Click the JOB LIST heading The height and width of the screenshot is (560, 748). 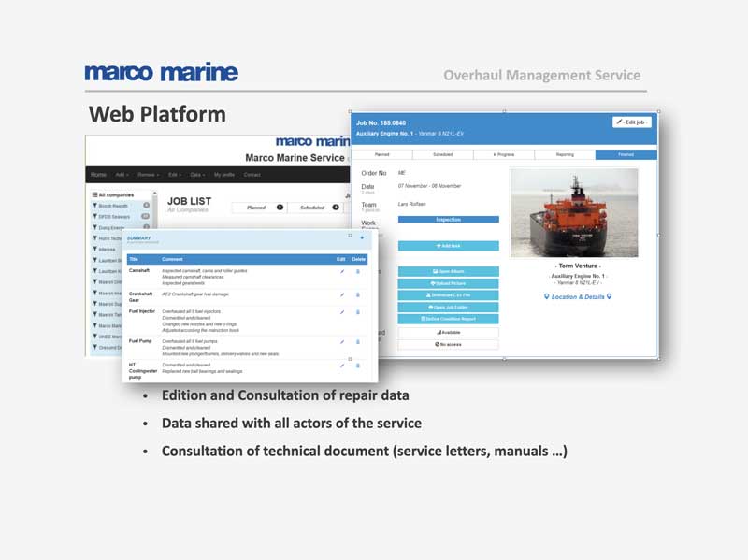point(190,201)
